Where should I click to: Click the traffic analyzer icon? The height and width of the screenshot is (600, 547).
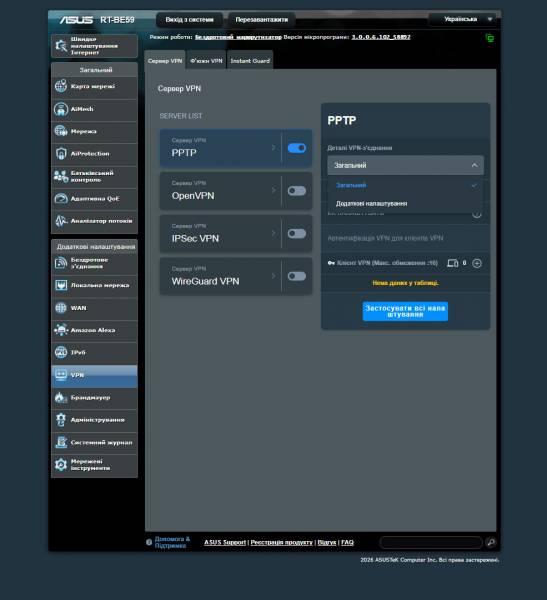coord(61,221)
